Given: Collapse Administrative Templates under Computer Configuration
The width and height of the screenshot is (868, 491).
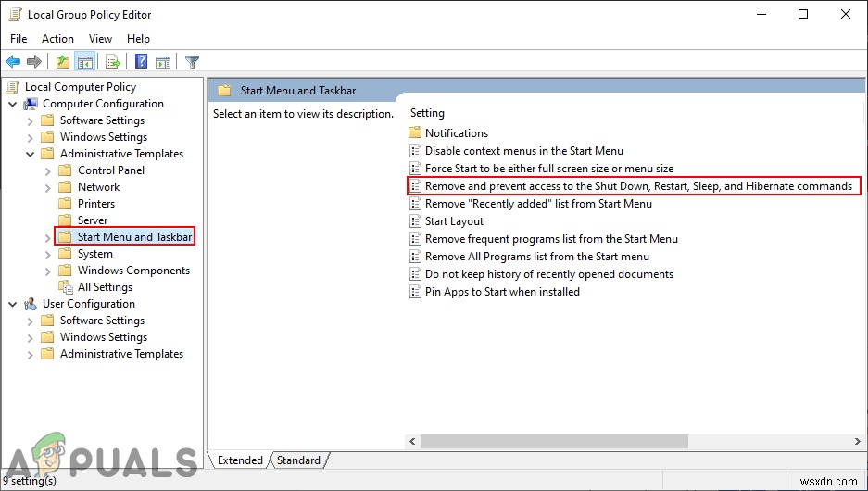Looking at the screenshot, I should [x=31, y=154].
